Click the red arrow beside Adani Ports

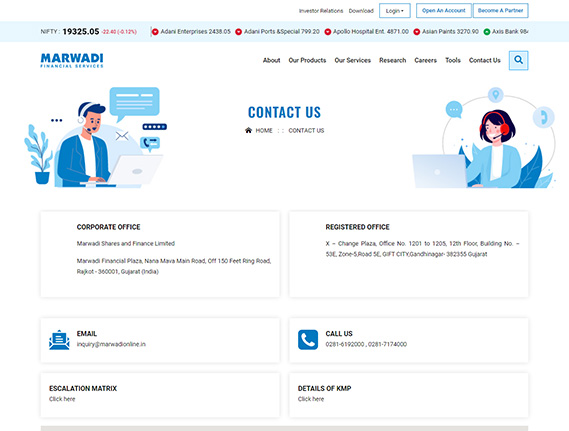click(238, 32)
